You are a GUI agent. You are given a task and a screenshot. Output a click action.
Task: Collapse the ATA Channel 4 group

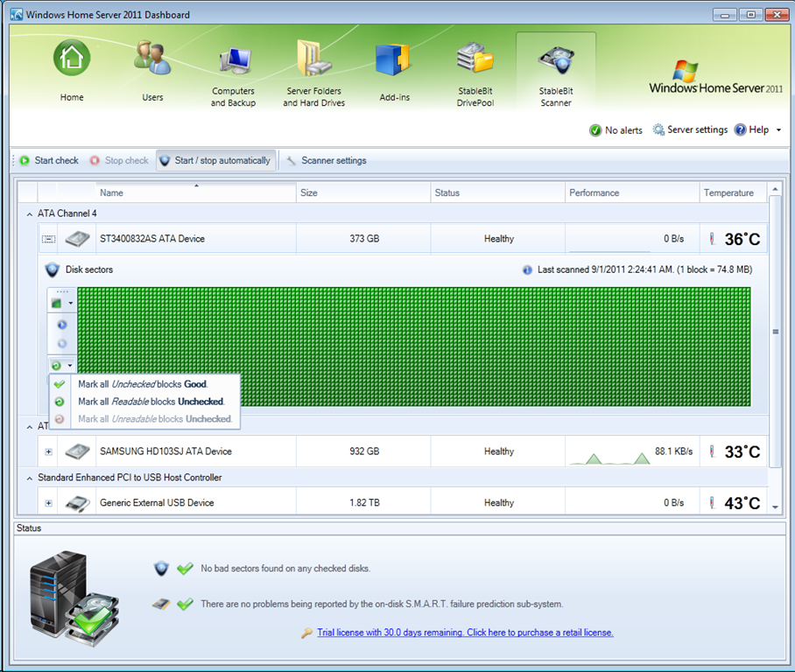click(30, 214)
